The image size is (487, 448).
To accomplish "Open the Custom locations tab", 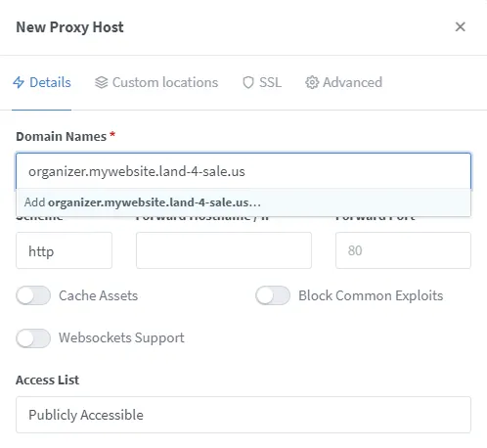I will pos(156,82).
